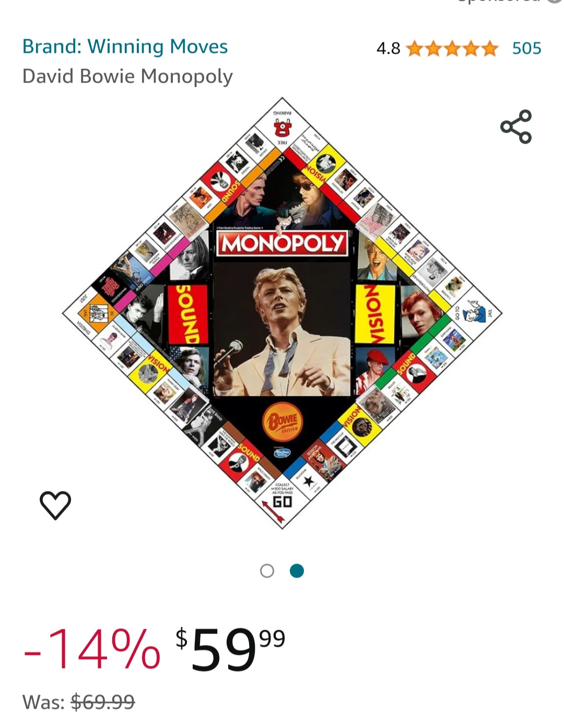
Task: Tap the Hasbro logo on the board image
Action: (x=282, y=452)
